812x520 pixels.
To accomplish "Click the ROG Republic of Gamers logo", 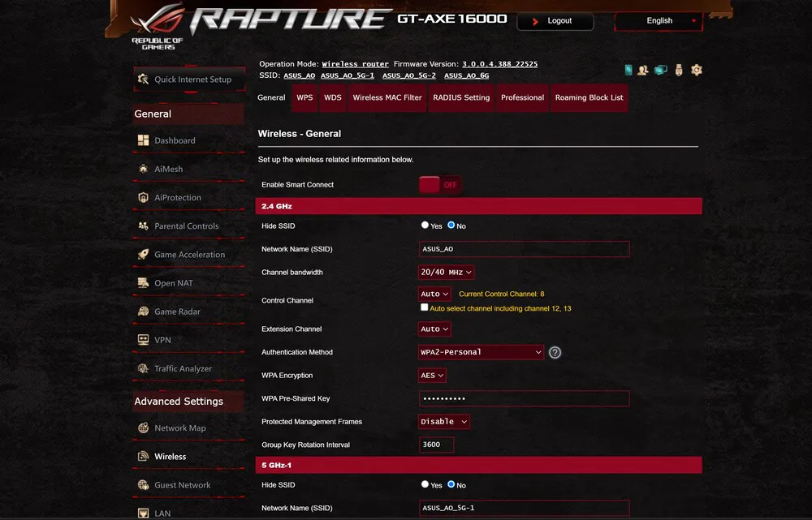I will click(x=157, y=27).
